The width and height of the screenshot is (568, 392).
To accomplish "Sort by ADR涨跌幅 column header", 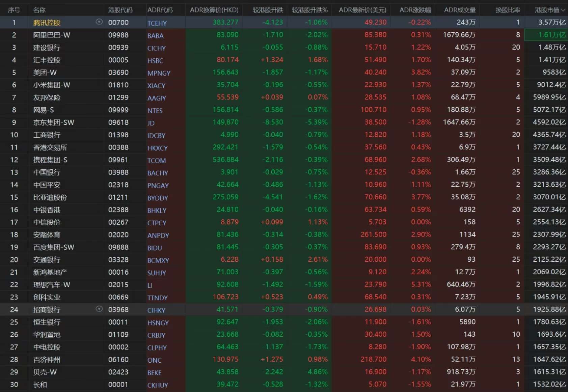I will (415, 10).
